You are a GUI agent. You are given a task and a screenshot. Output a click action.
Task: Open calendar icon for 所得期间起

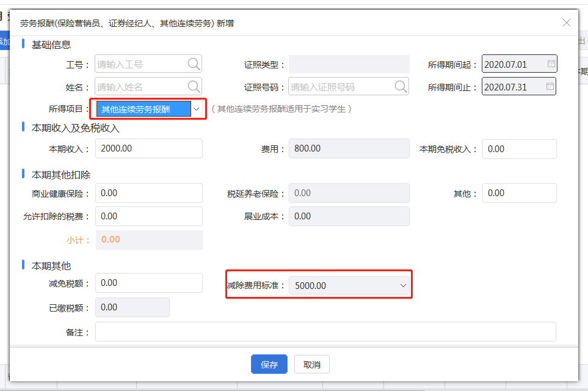point(551,64)
